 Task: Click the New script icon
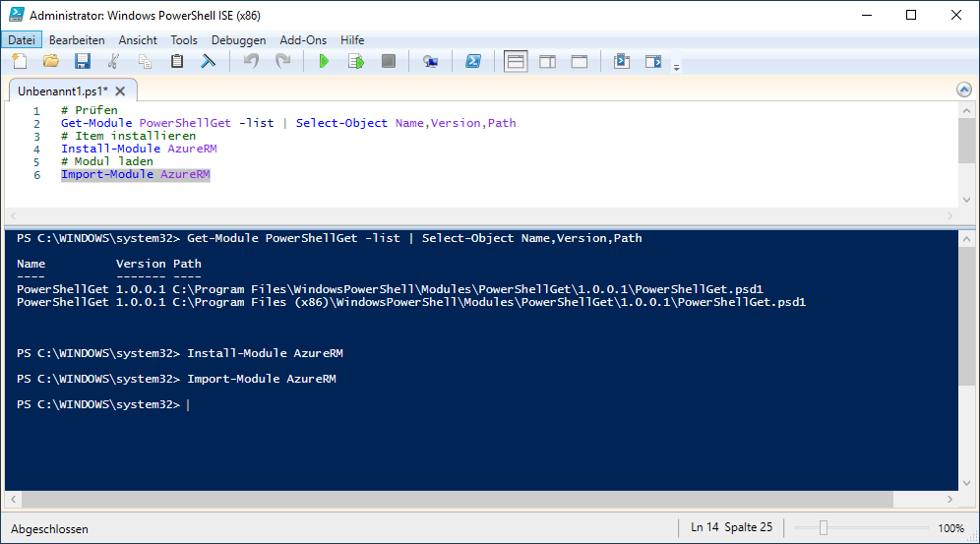coord(20,62)
